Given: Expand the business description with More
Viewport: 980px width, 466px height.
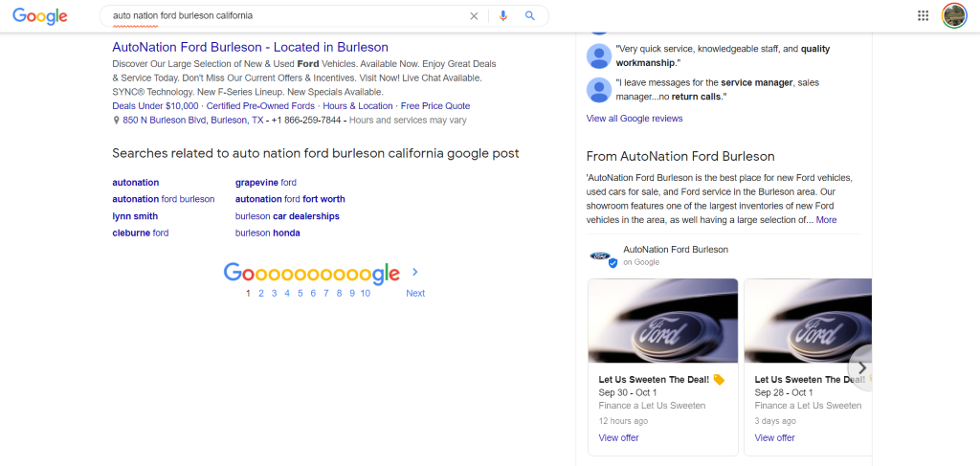Looking at the screenshot, I should point(826,220).
